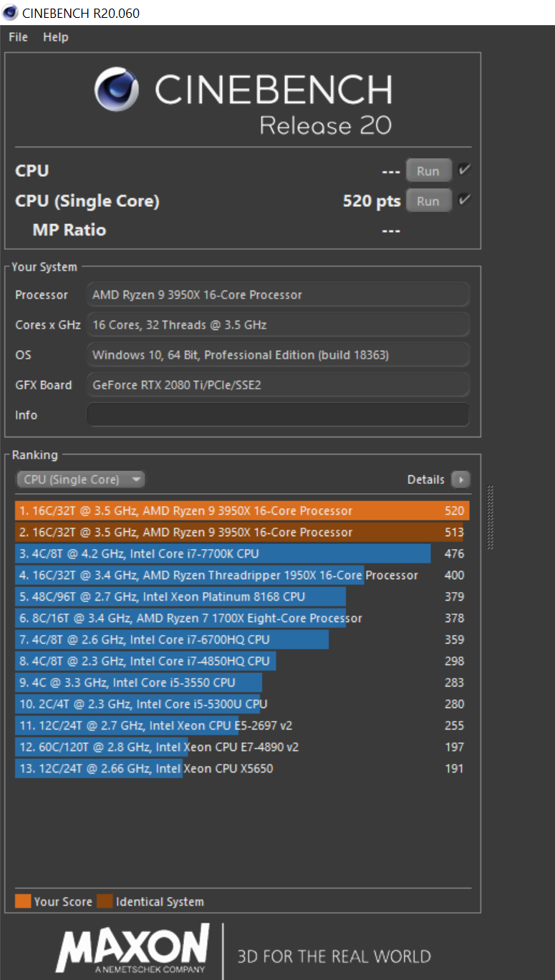Click the Cores x GHz field

coord(279,325)
